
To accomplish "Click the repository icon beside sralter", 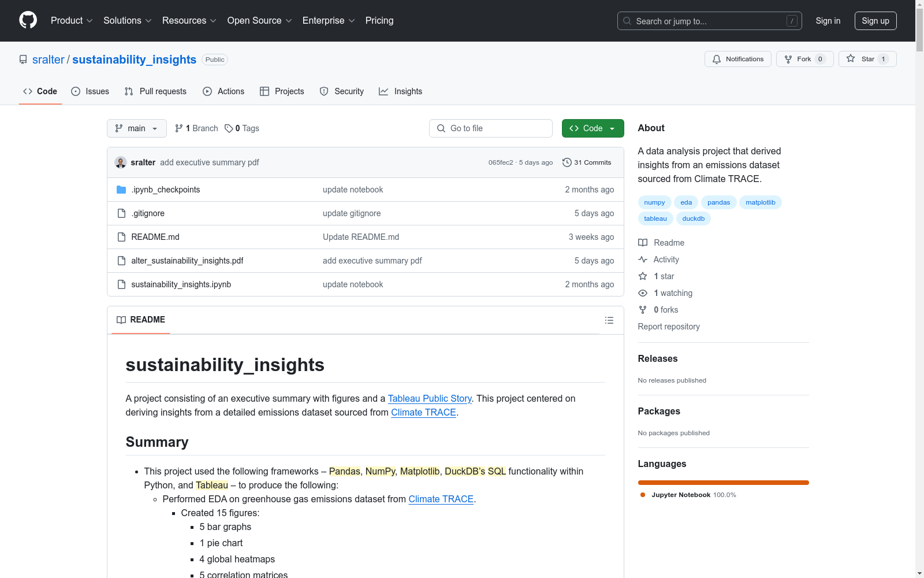I will pos(23,60).
